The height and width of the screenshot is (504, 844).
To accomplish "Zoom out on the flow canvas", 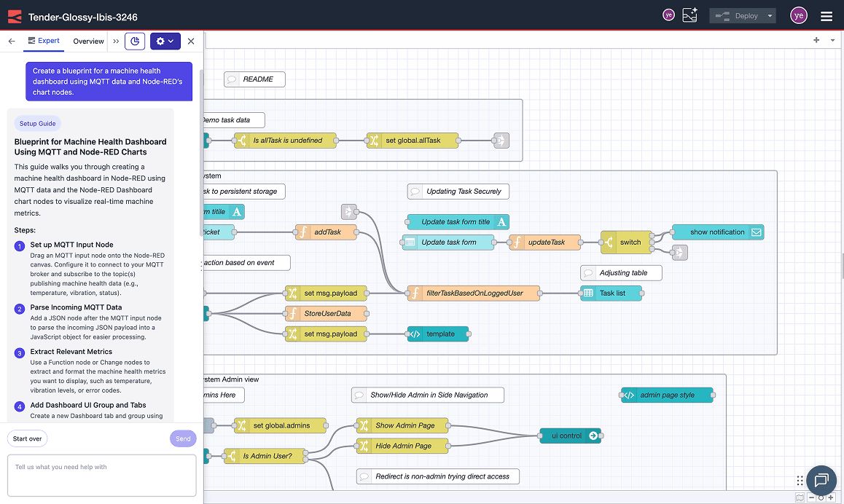I will [811, 498].
